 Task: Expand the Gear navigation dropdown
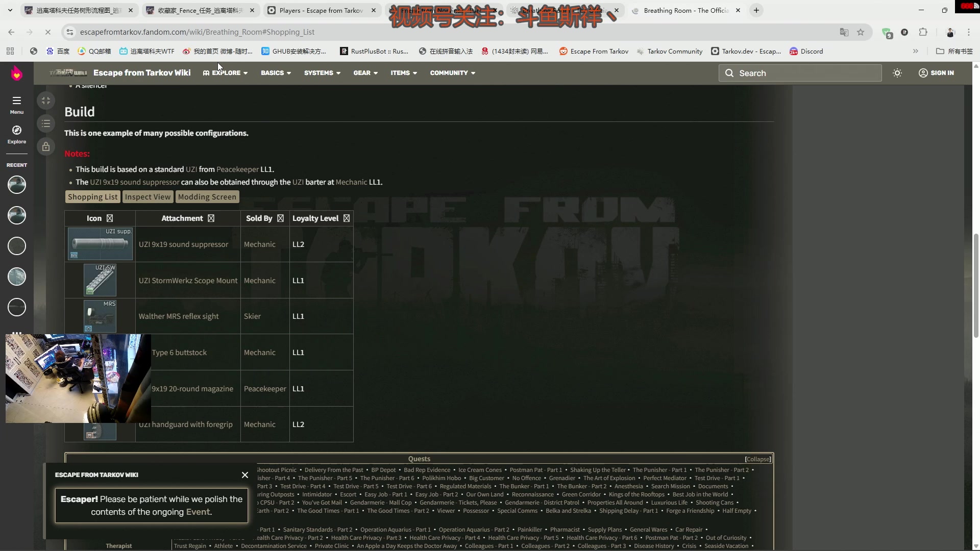pyautogui.click(x=365, y=73)
